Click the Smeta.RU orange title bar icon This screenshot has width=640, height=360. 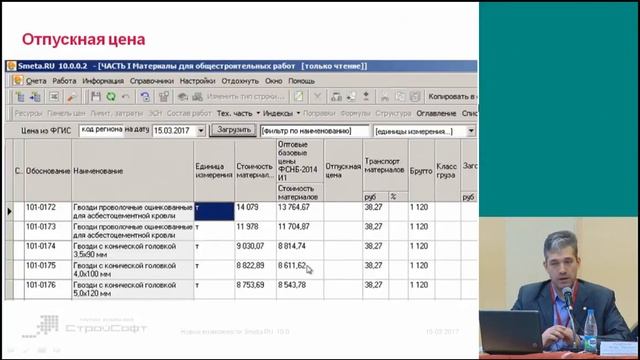pyautogui.click(x=11, y=66)
